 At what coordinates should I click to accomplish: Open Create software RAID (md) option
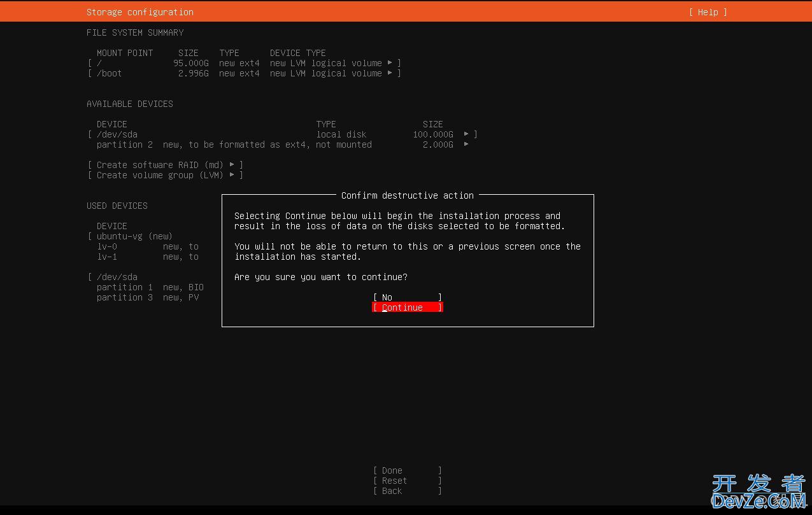click(x=166, y=165)
